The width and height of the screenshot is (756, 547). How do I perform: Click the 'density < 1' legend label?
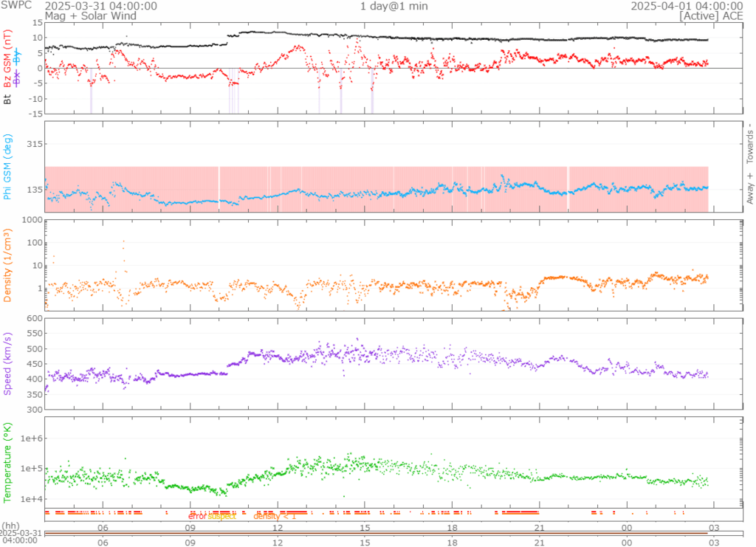275,516
